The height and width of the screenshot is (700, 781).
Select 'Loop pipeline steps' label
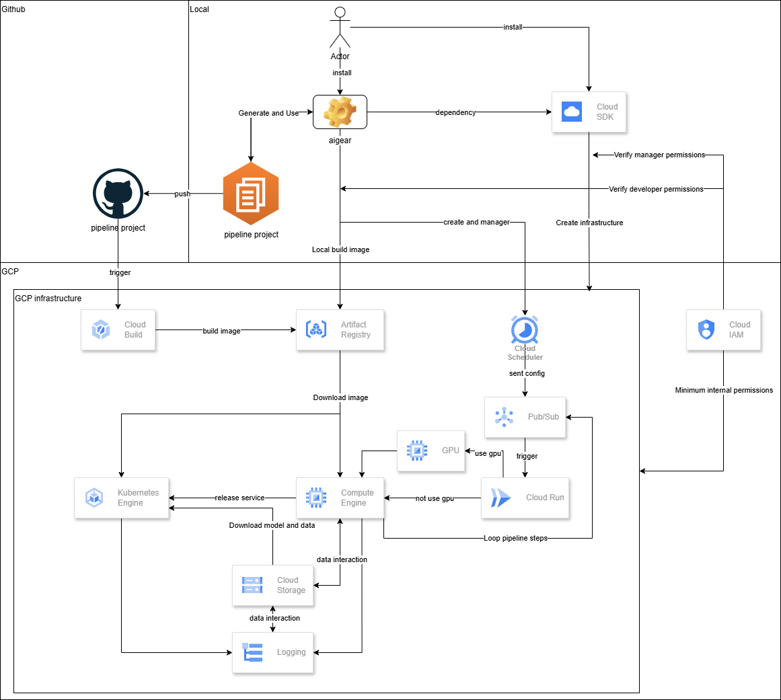(515, 538)
